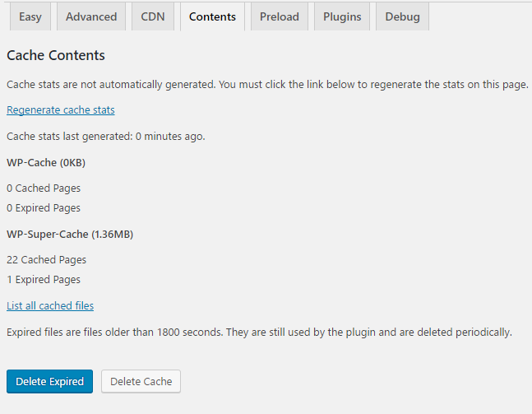Click the 22 Cached Pages text
This screenshot has width=532, height=414.
(46, 259)
